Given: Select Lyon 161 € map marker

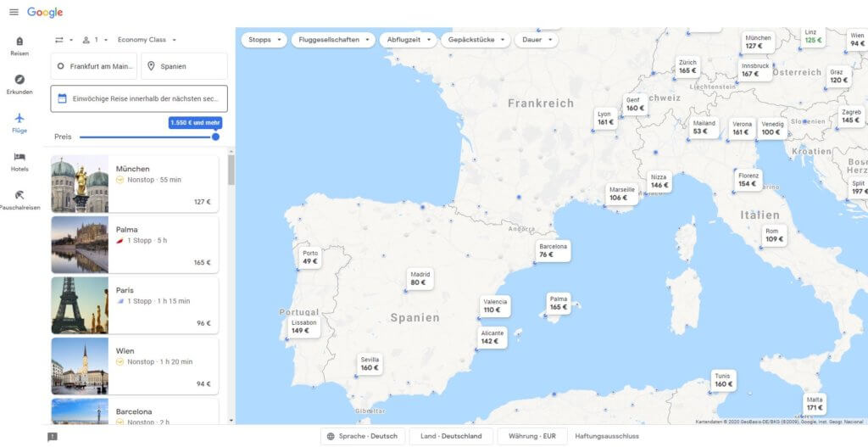Looking at the screenshot, I should 605,119.
